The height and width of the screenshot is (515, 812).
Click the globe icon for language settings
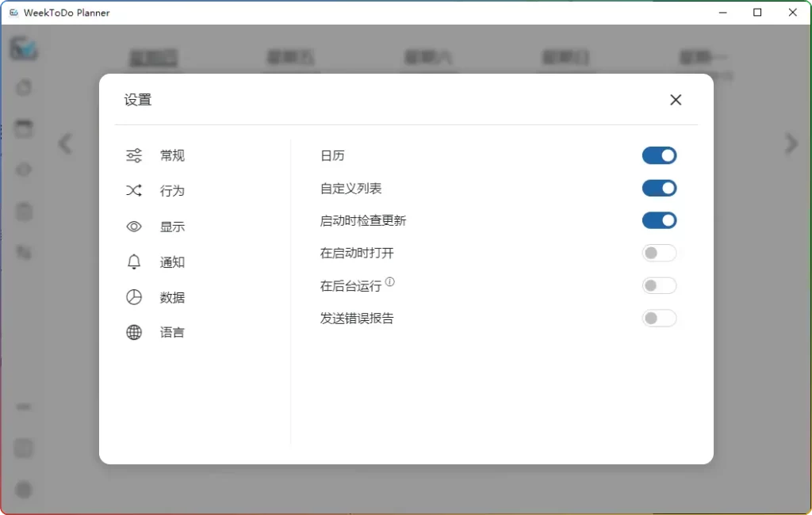click(134, 332)
